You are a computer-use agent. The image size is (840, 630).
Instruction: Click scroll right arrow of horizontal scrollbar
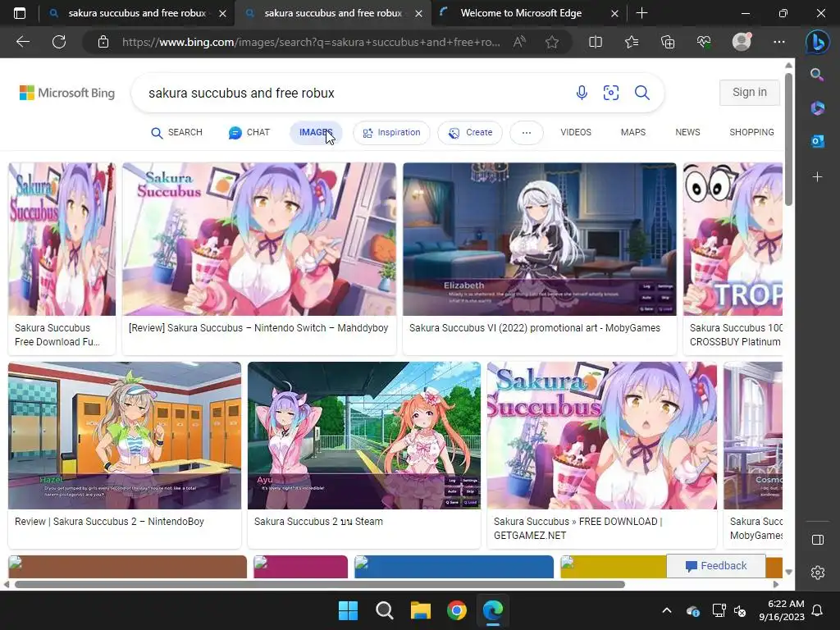(x=776, y=584)
